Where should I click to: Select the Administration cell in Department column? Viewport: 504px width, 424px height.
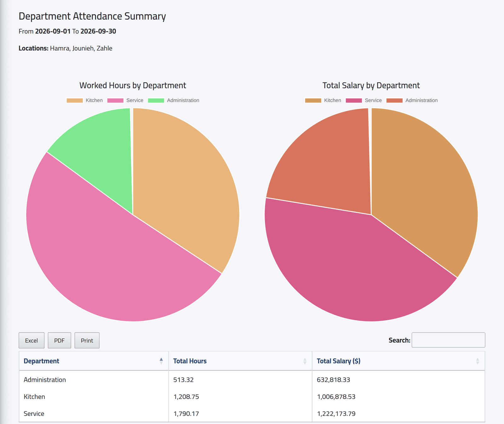pyautogui.click(x=45, y=380)
